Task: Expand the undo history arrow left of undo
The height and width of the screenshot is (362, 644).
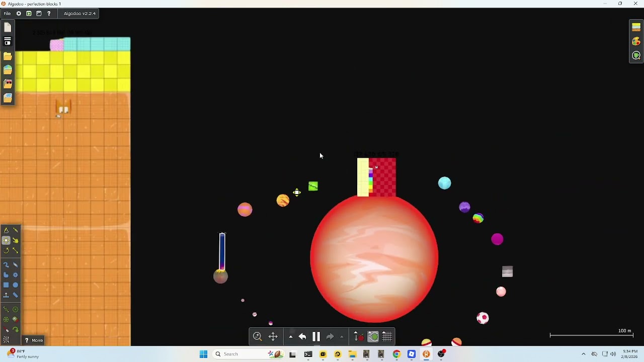Action: (291, 337)
